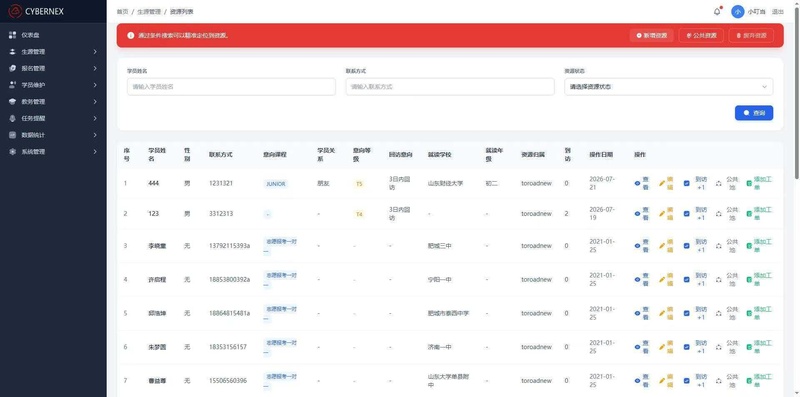Edit (编辑) the record for student 123
Screen dimensions: 800x397
(666, 214)
